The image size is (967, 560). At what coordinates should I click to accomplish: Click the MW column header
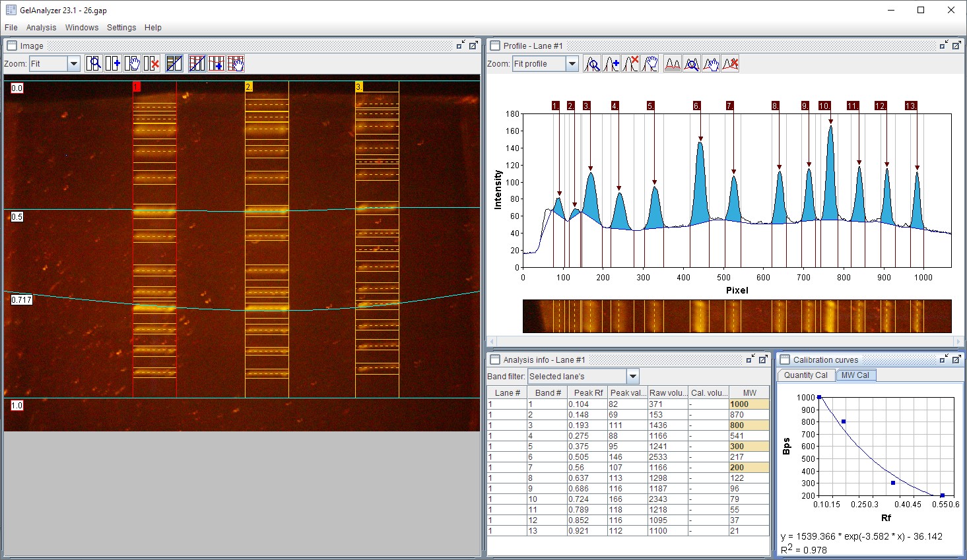coord(749,392)
